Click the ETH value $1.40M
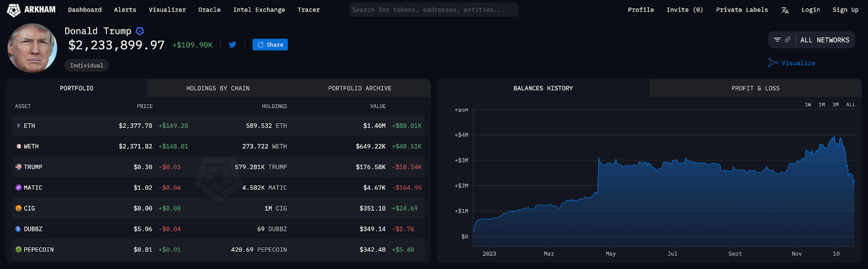Screen dimensions: 868x269 pyautogui.click(x=374, y=126)
